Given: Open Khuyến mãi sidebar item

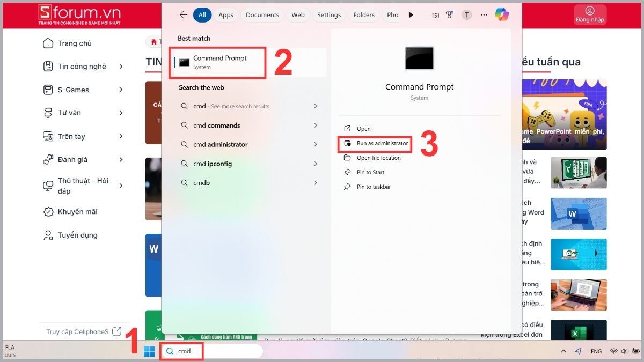Looking at the screenshot, I should (x=70, y=212).
